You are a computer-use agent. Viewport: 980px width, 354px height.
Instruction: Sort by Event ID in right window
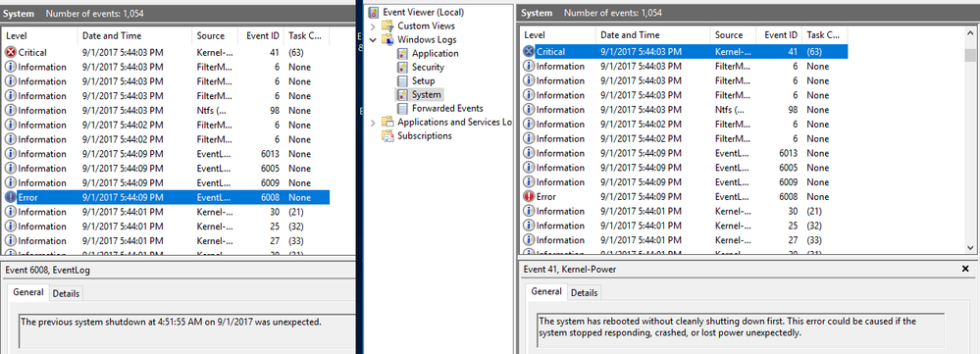tap(779, 35)
